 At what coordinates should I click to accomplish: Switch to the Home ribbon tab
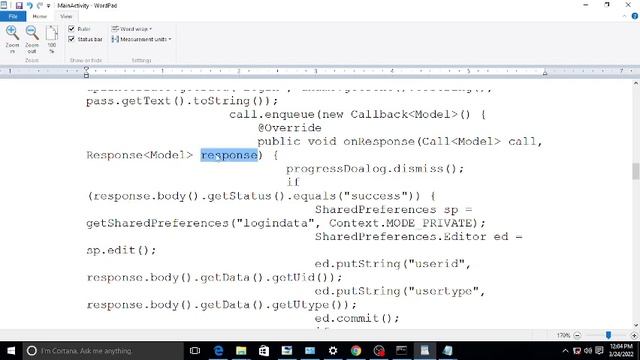tap(40, 16)
